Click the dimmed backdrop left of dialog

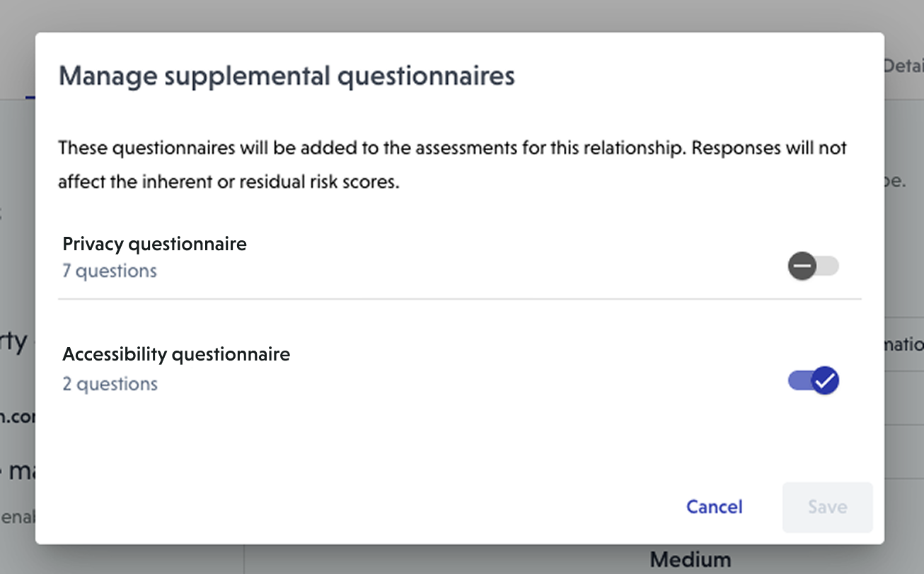[x=17, y=283]
